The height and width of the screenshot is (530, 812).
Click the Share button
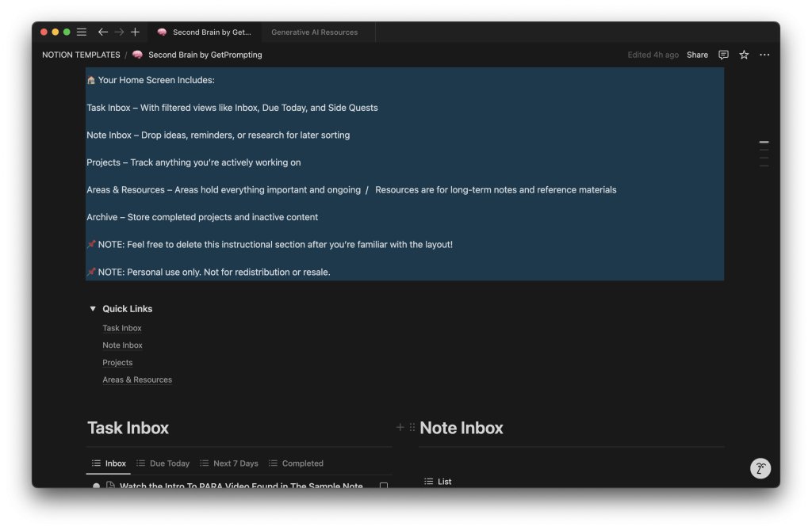(697, 55)
